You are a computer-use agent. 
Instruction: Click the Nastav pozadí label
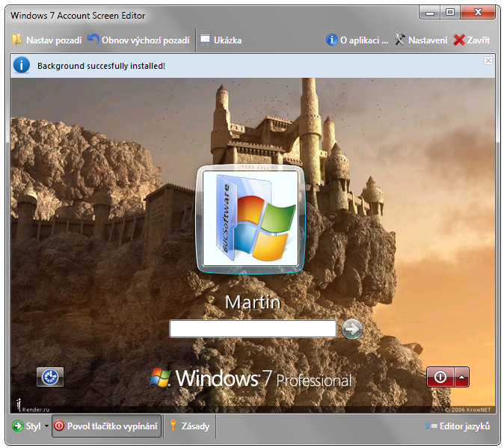54,40
